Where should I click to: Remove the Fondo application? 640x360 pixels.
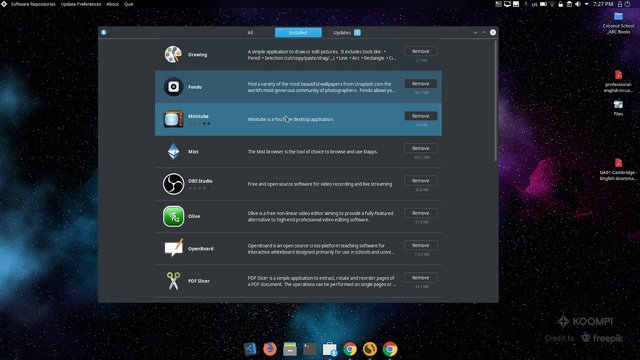click(420, 84)
